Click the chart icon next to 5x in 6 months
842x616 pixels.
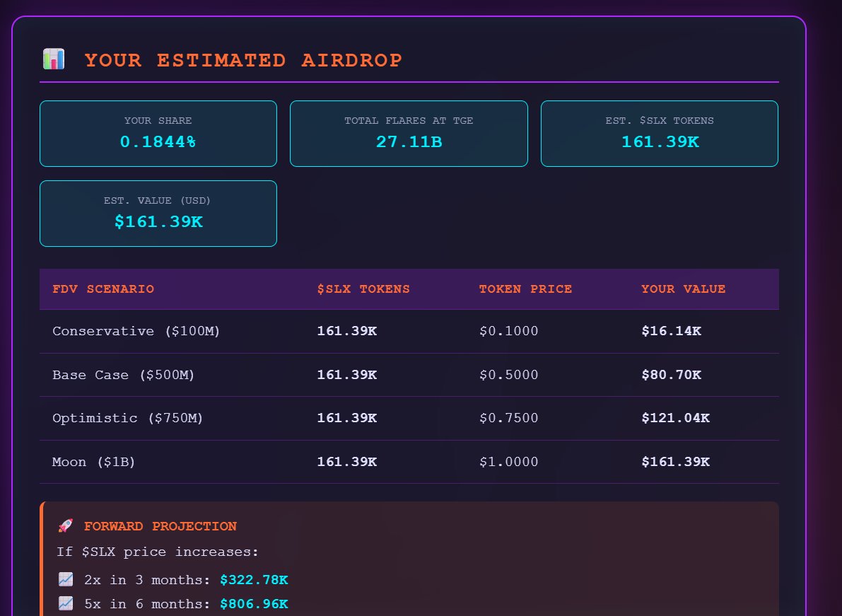pyautogui.click(x=66, y=604)
